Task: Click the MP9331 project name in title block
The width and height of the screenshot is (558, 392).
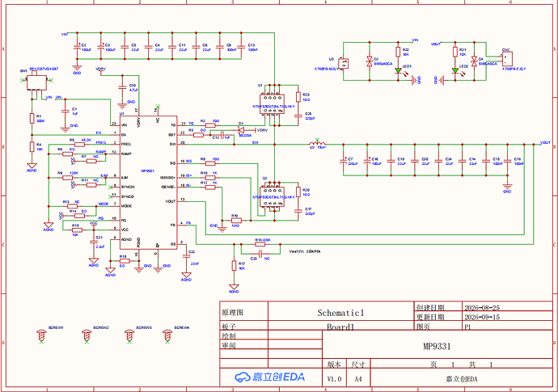Action: coord(437,347)
